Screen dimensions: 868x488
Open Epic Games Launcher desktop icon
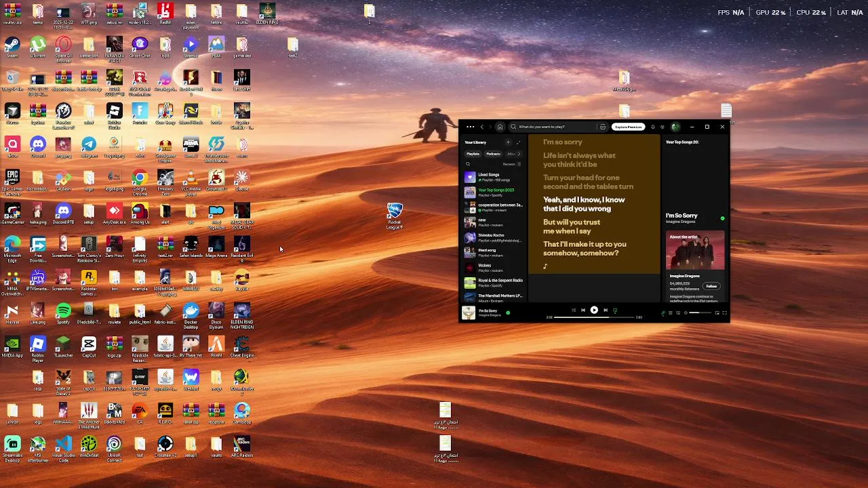coord(12,182)
